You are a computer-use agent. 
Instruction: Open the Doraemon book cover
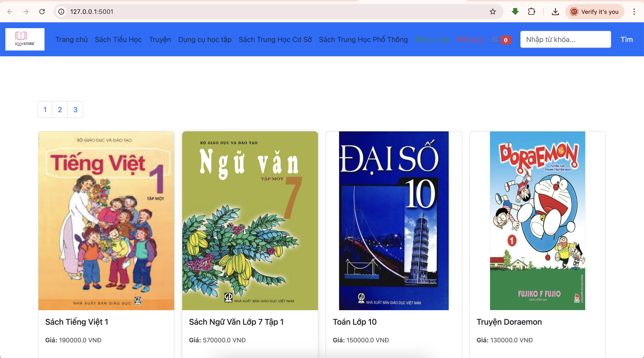click(538, 221)
